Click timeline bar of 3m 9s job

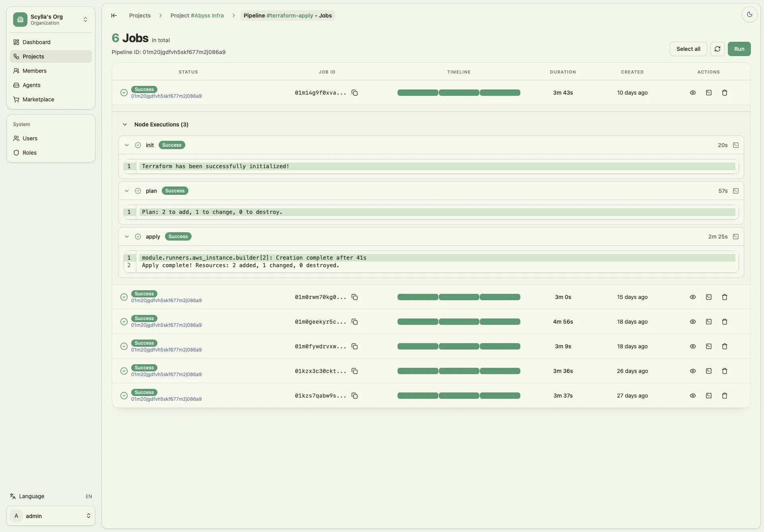click(459, 346)
